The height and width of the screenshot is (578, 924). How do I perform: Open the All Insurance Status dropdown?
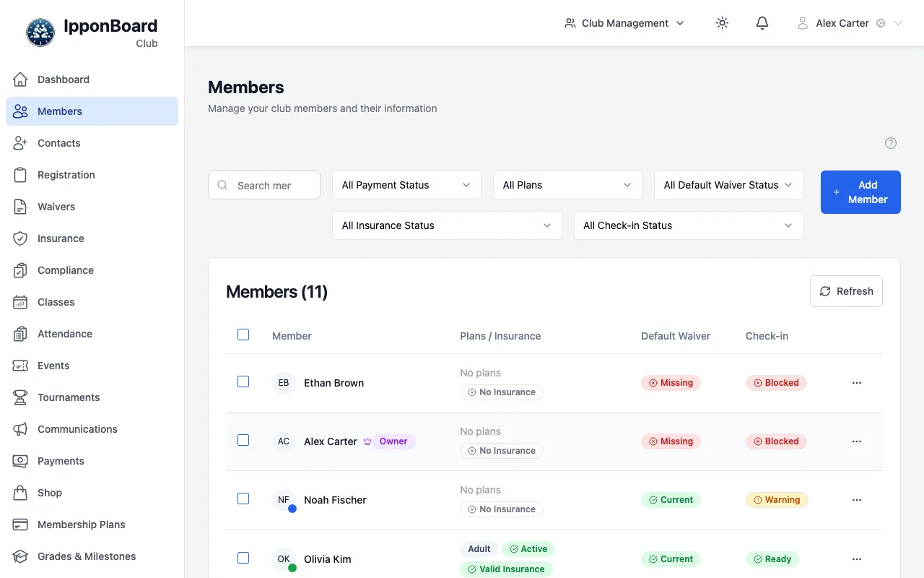(447, 225)
